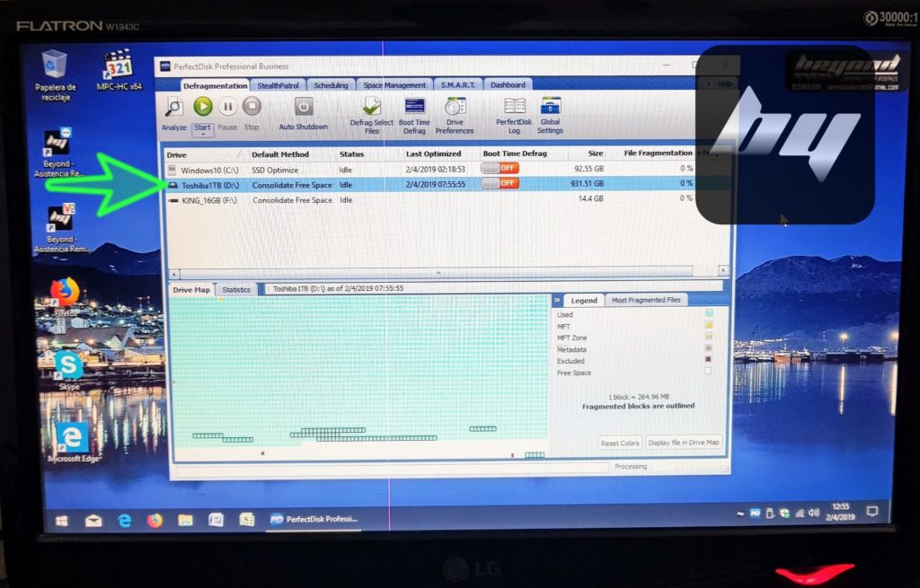Open the Space Management tab
Viewport: 920px width, 588px height.
point(394,85)
